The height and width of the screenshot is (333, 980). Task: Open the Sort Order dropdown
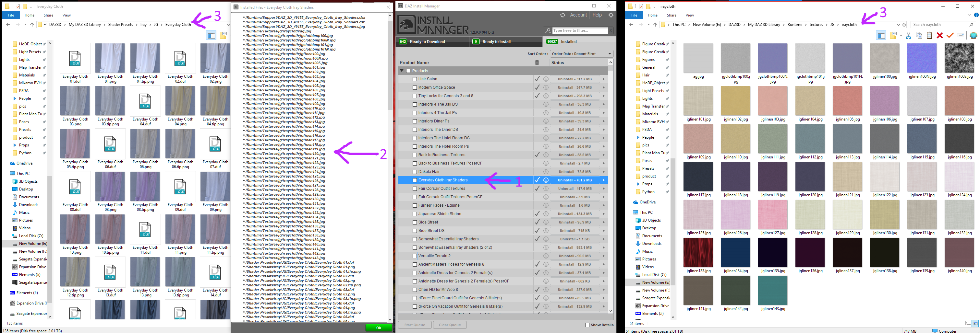coord(581,54)
